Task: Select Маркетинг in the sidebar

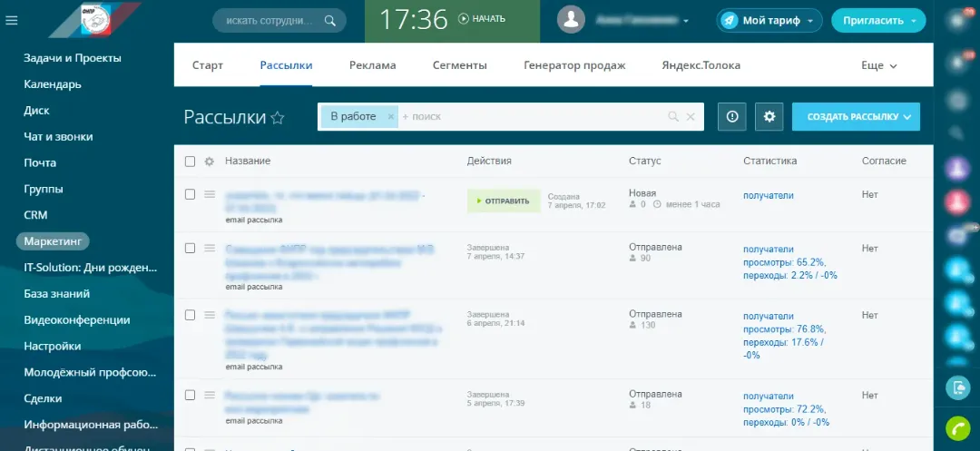Action: pyautogui.click(x=54, y=241)
